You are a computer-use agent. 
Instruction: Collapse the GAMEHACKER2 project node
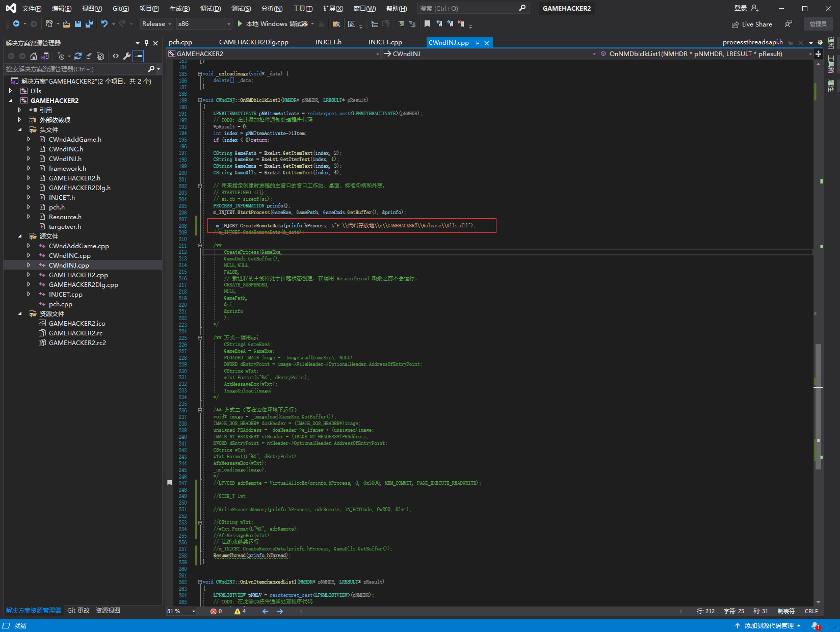point(10,100)
